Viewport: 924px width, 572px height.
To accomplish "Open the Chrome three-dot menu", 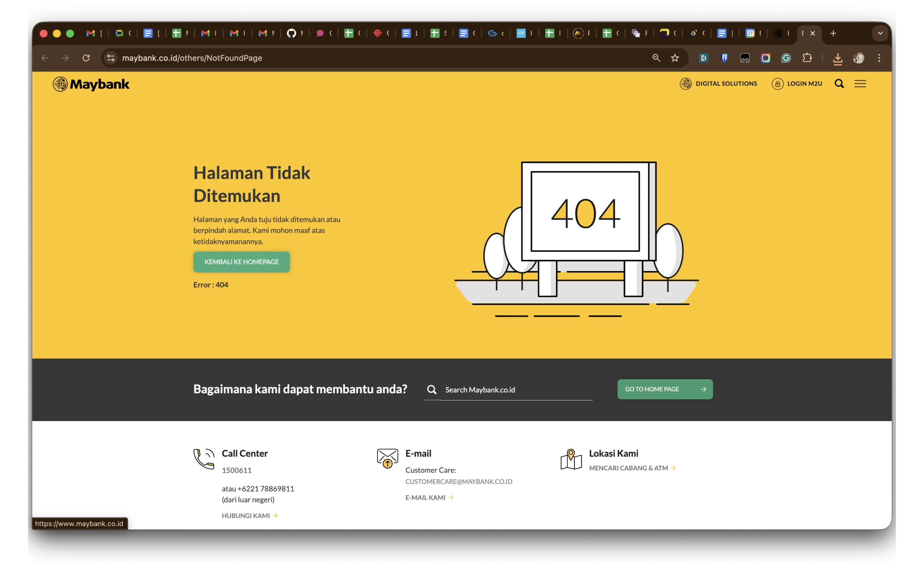I will pyautogui.click(x=879, y=58).
